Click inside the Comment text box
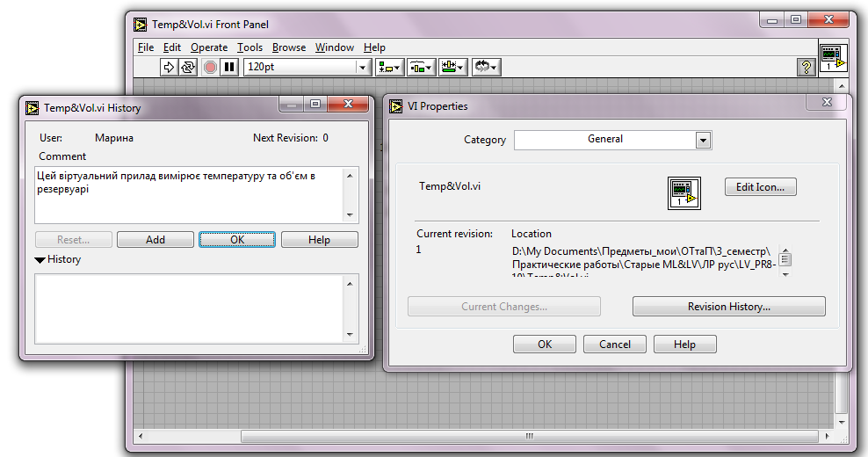The width and height of the screenshot is (868, 457). (x=189, y=195)
